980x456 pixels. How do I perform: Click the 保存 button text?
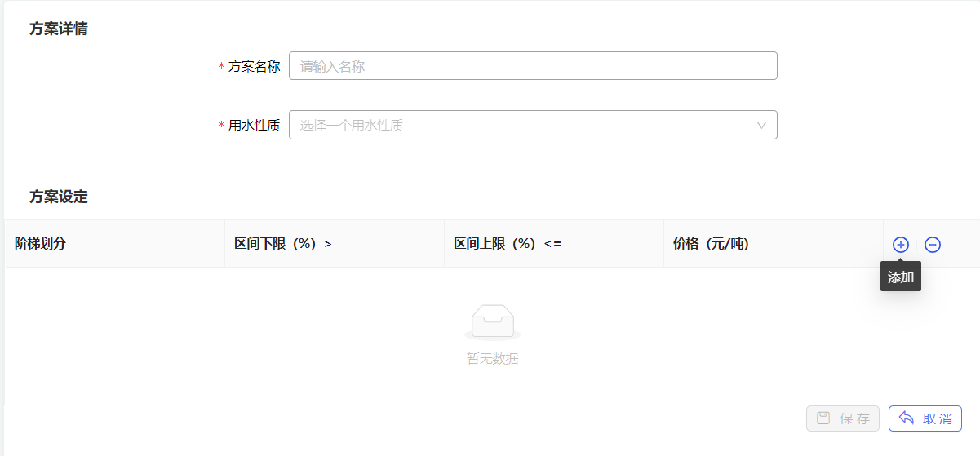[x=854, y=418]
